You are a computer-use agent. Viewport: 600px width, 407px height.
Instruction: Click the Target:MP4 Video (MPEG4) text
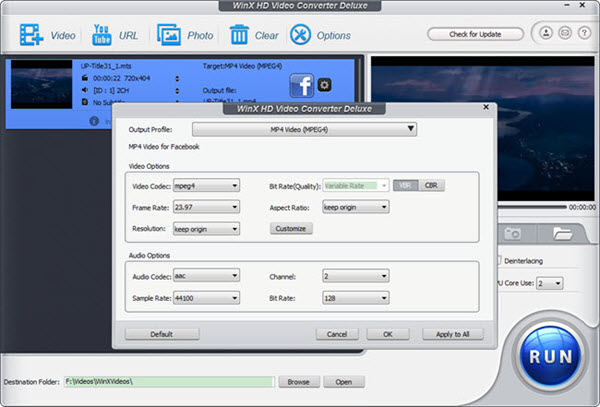pyautogui.click(x=242, y=66)
